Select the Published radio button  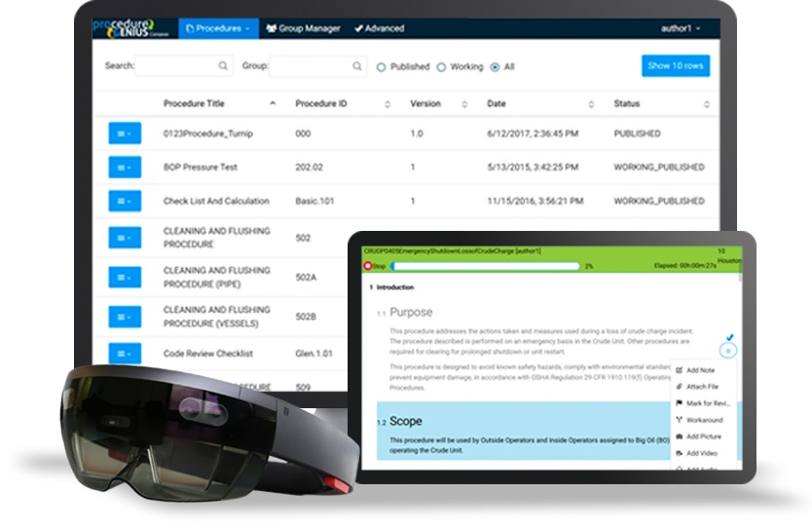click(x=381, y=67)
